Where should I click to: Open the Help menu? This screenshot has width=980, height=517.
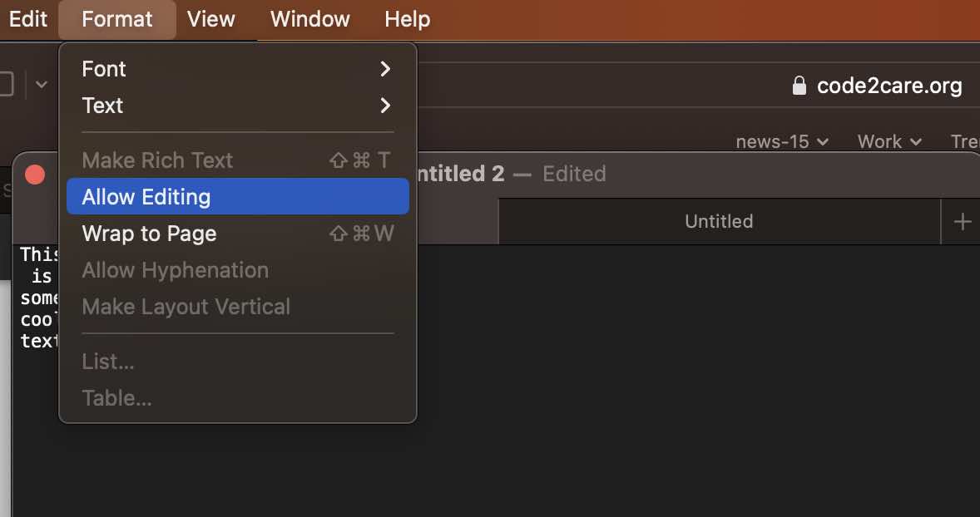(x=407, y=18)
